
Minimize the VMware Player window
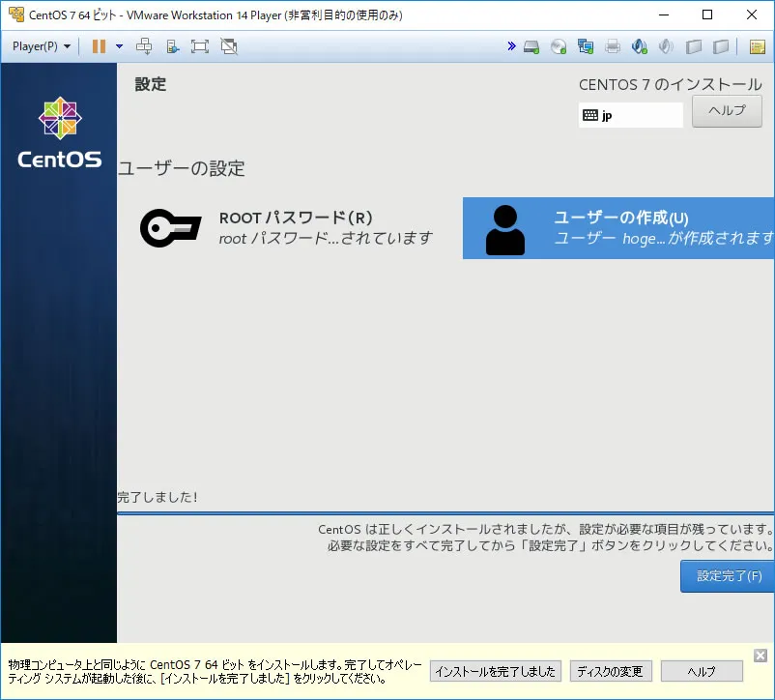coord(664,15)
